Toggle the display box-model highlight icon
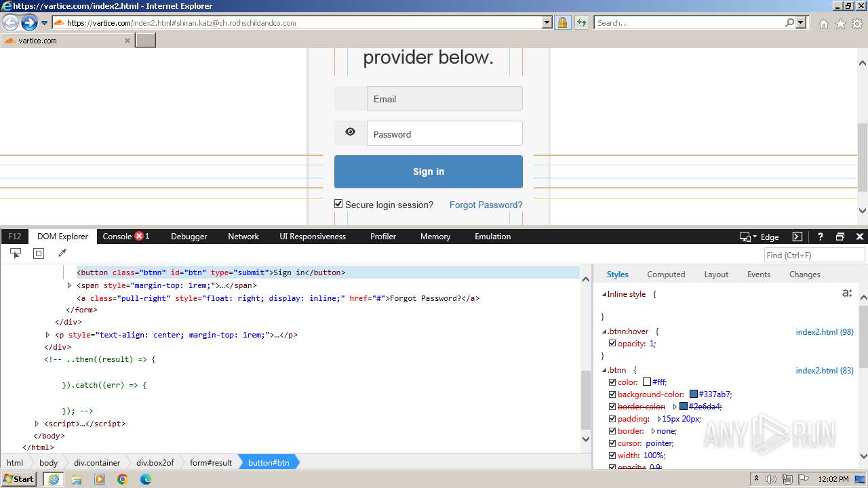 coord(39,253)
